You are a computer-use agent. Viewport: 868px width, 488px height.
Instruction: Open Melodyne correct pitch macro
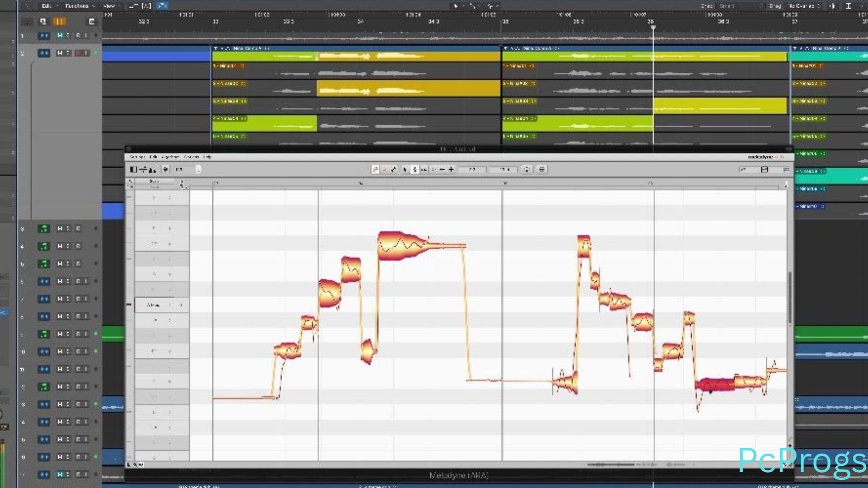(x=526, y=170)
